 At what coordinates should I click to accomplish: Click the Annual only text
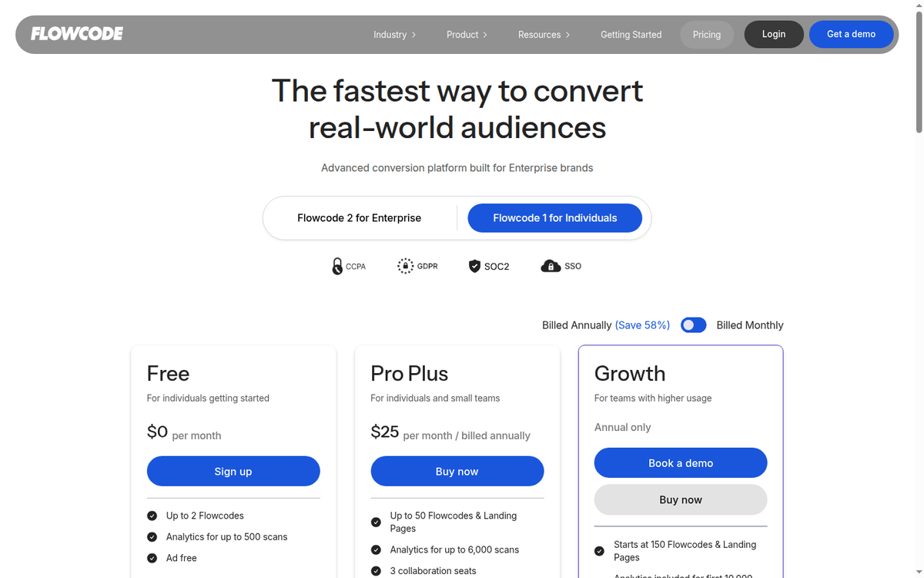click(x=623, y=427)
